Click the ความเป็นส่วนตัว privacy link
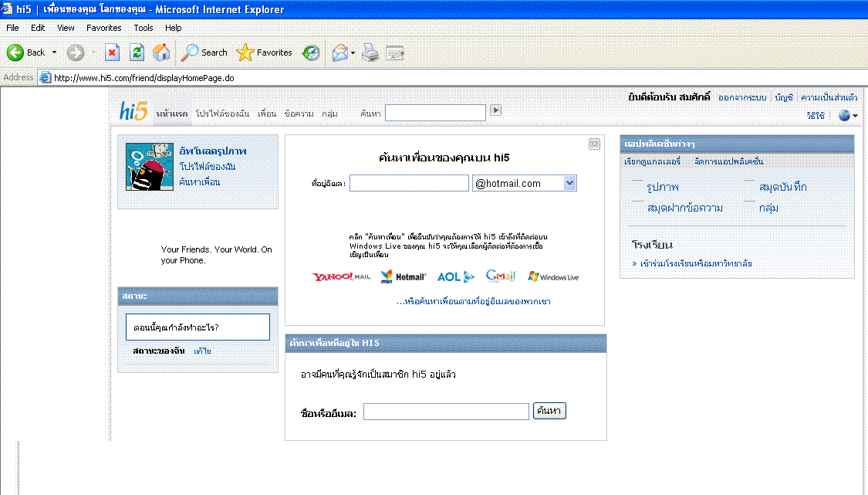Viewport: 868px width, 495px height. (x=829, y=97)
